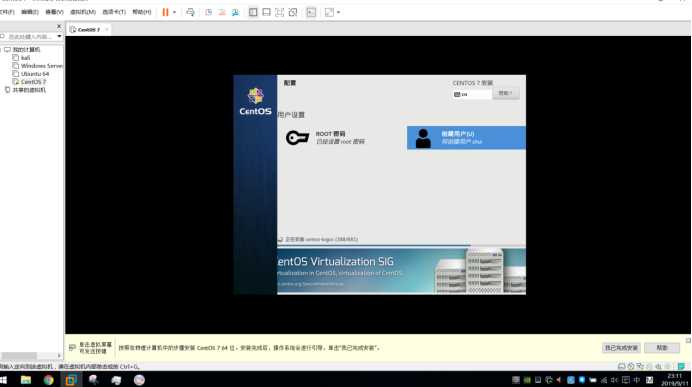The width and height of the screenshot is (692, 387).
Task: Click the CentOS logo in the installer
Action: click(x=256, y=101)
